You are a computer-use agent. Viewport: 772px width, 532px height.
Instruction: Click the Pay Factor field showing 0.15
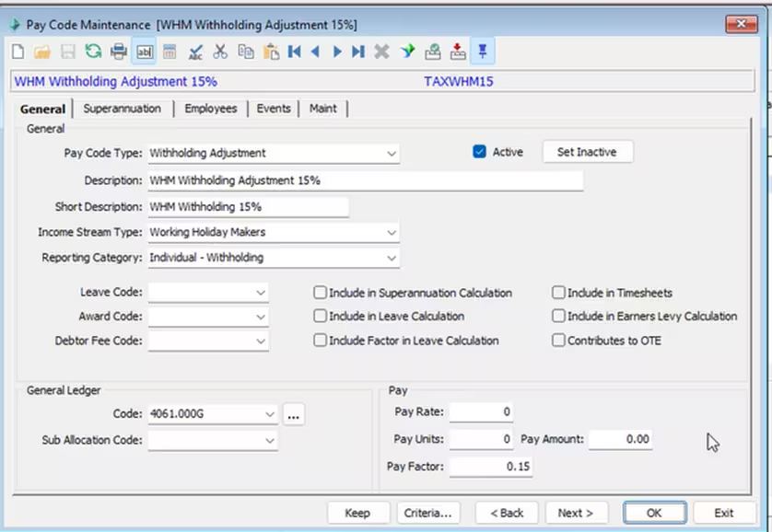click(491, 467)
